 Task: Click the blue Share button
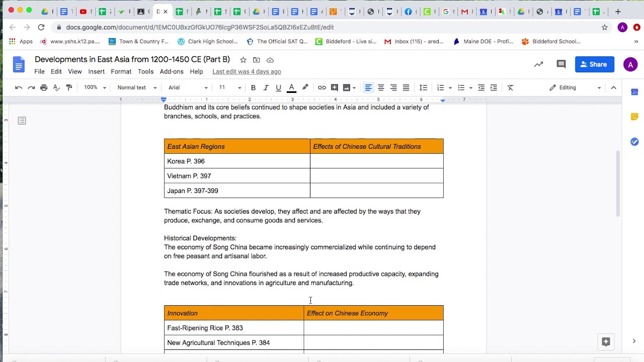point(594,64)
